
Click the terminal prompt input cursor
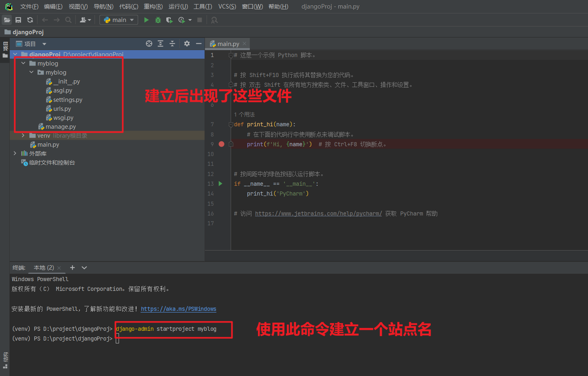point(117,339)
